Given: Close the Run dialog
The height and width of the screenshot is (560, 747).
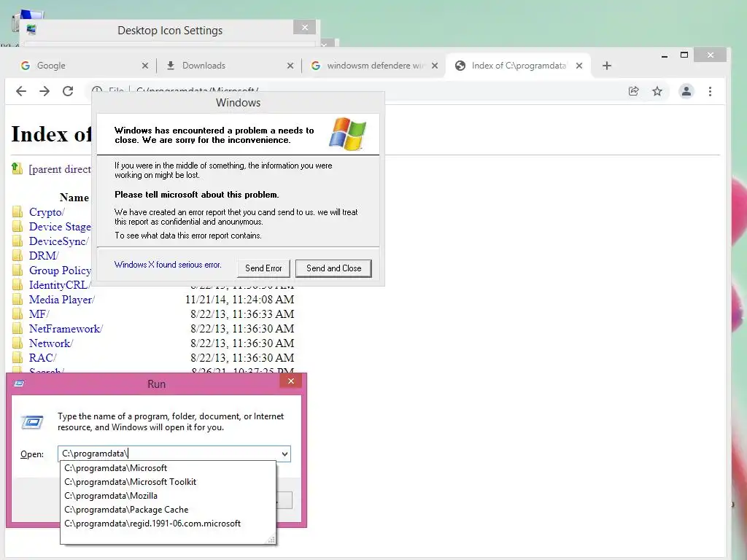Looking at the screenshot, I should 290,381.
